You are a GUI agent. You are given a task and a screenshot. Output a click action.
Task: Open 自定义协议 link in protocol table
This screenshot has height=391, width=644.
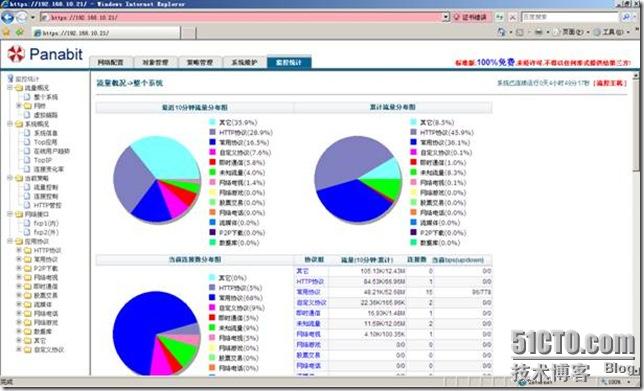[x=311, y=303]
